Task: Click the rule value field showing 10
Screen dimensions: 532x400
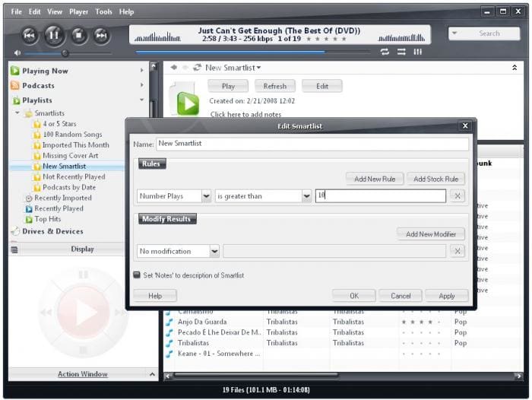Action: pyautogui.click(x=380, y=196)
